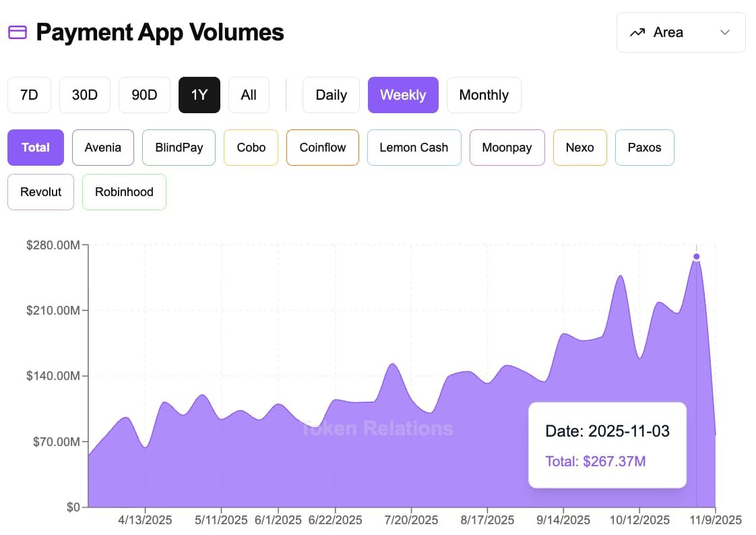Toggle the Avenia series filter
The image size is (756, 535).
tap(102, 148)
